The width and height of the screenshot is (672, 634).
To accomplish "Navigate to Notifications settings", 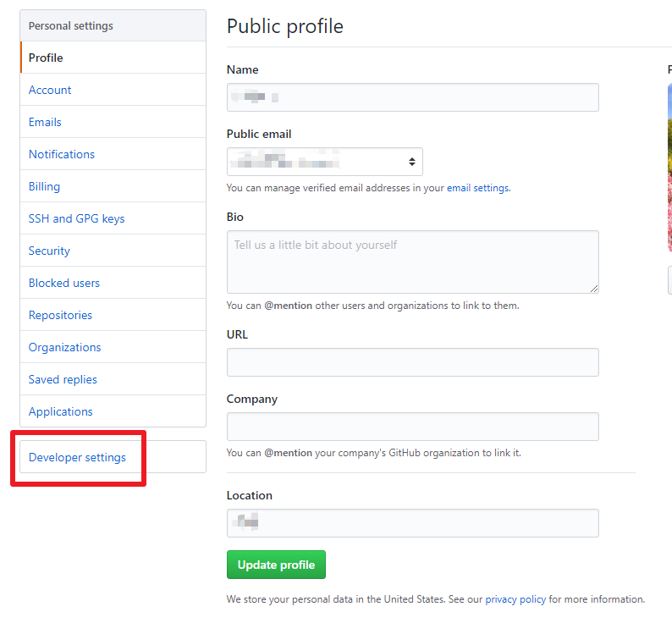I will click(62, 154).
